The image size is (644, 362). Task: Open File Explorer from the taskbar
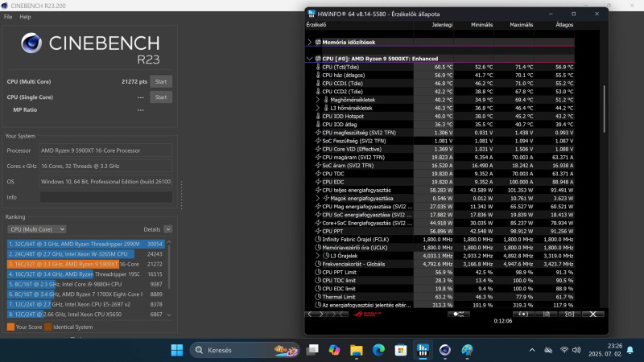pos(357,350)
